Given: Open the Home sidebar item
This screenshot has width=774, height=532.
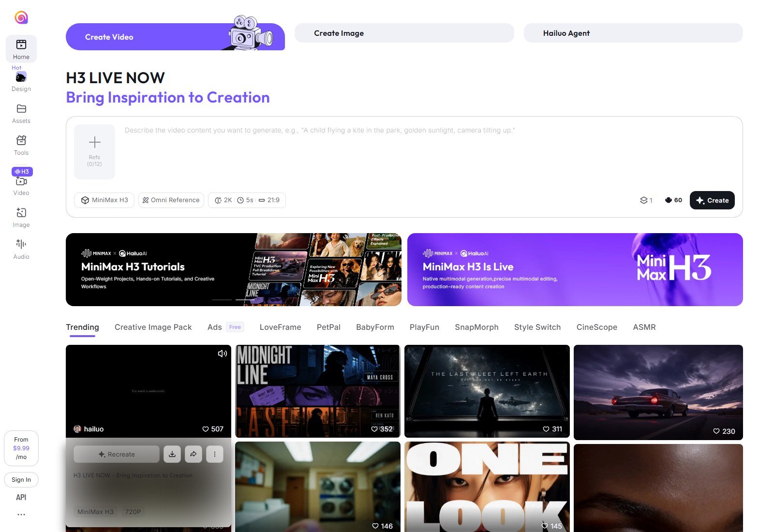Looking at the screenshot, I should click(21, 49).
